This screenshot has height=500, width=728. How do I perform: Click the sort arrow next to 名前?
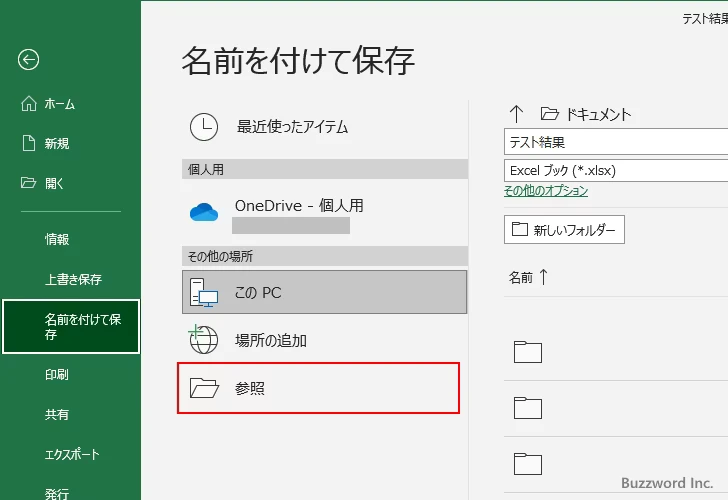click(x=544, y=277)
